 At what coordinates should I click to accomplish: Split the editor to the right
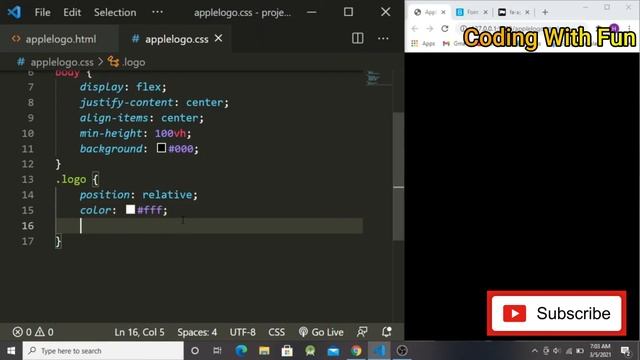pos(358,38)
